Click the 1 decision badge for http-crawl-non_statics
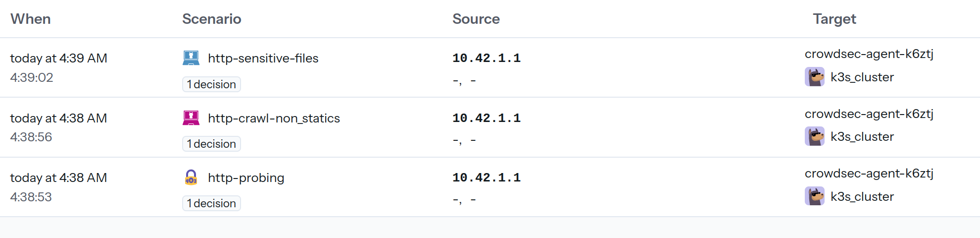The width and height of the screenshot is (980, 238). [211, 144]
